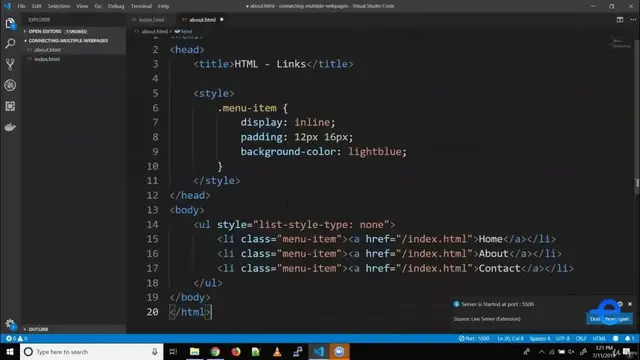The image size is (640, 360).
Task: Click the unsaved dot on about.html tab
Action: click(x=222, y=20)
